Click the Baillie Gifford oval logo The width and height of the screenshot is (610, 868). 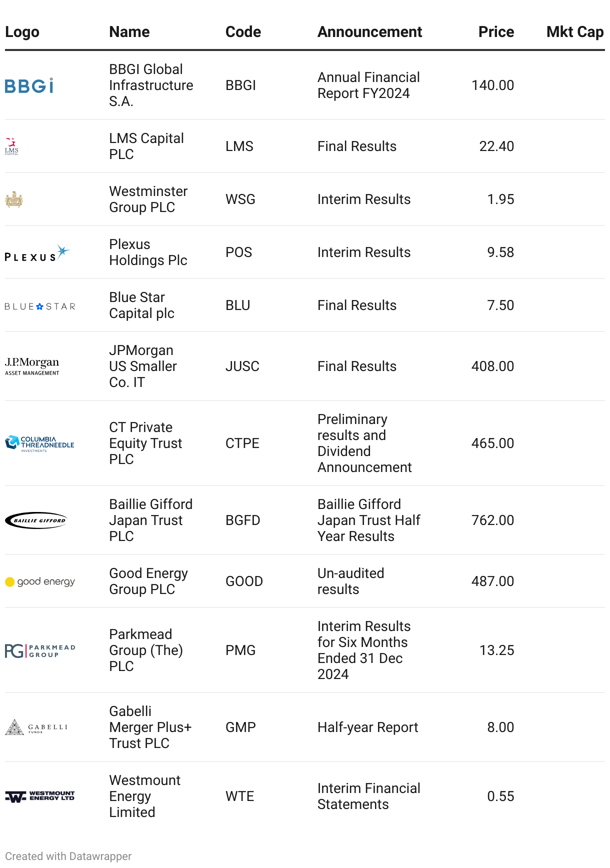36,520
